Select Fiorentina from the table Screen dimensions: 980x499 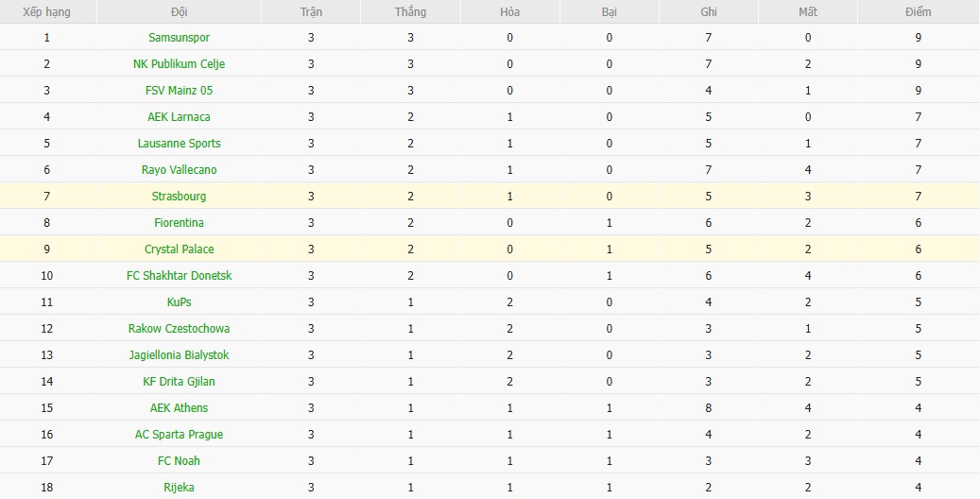[179, 223]
